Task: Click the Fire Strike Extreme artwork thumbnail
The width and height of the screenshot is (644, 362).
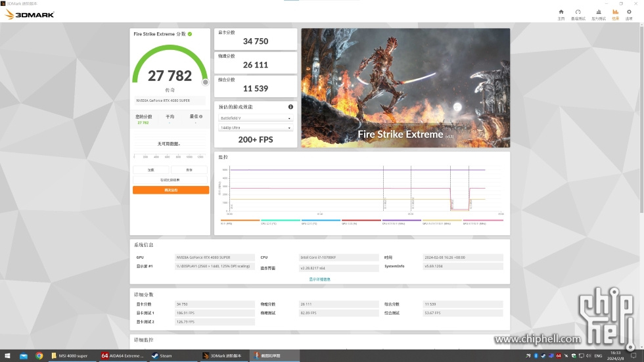Action: point(405,88)
